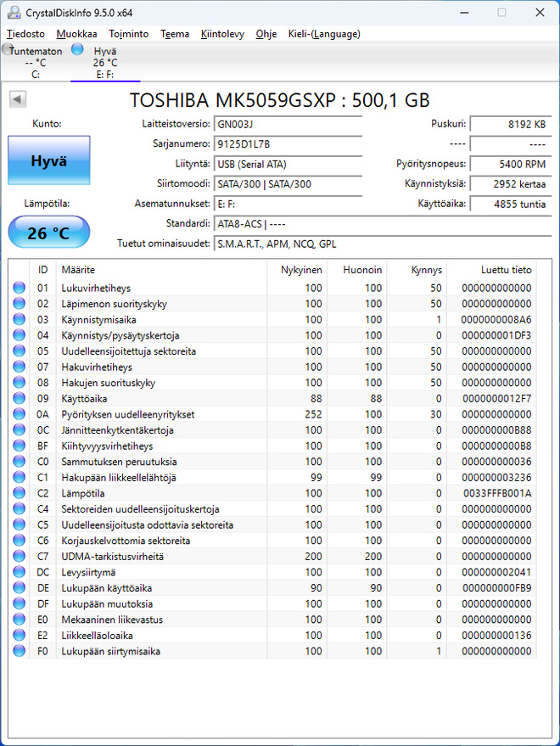
Task: Select the Hyvä E: F: disk status icon
Action: point(77,49)
